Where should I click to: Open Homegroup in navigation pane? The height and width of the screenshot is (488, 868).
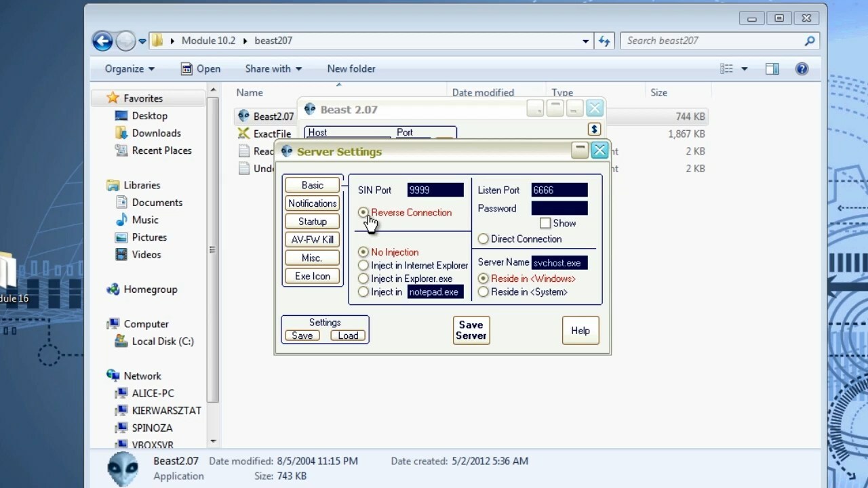coord(150,289)
